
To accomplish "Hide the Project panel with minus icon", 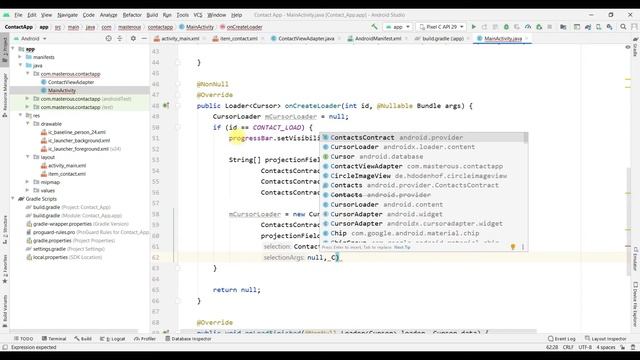I will tap(144, 38).
